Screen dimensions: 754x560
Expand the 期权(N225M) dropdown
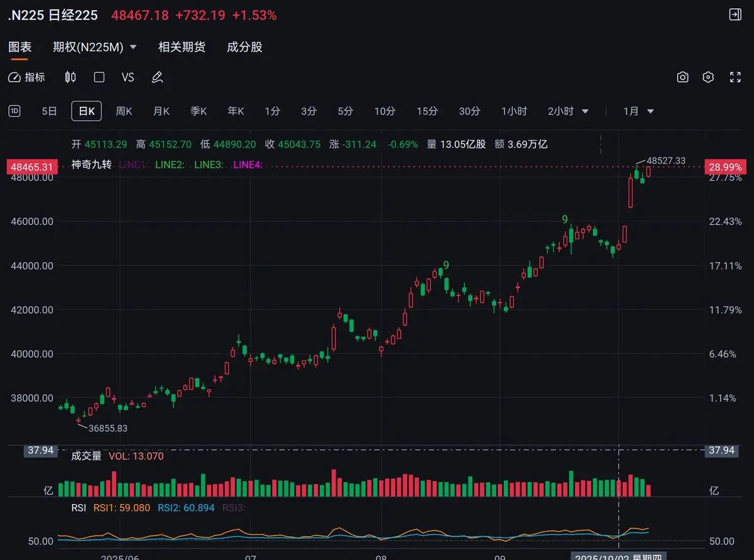pos(95,47)
